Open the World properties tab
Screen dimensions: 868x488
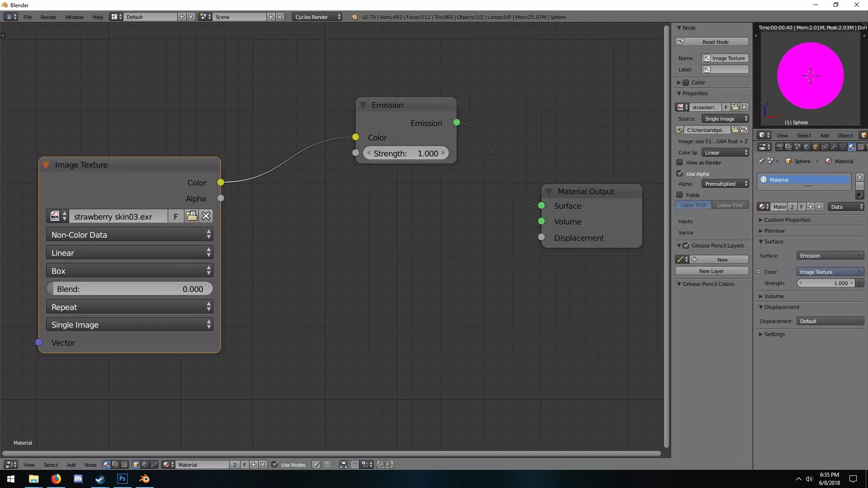click(x=807, y=147)
